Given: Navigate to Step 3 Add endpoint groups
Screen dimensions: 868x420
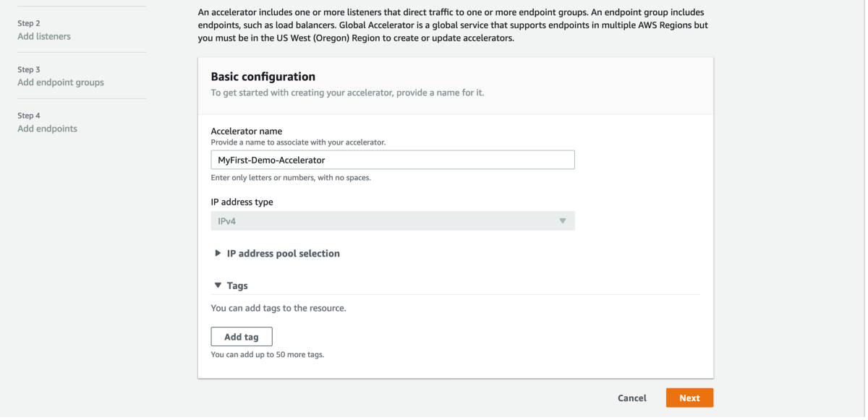Looking at the screenshot, I should point(60,82).
